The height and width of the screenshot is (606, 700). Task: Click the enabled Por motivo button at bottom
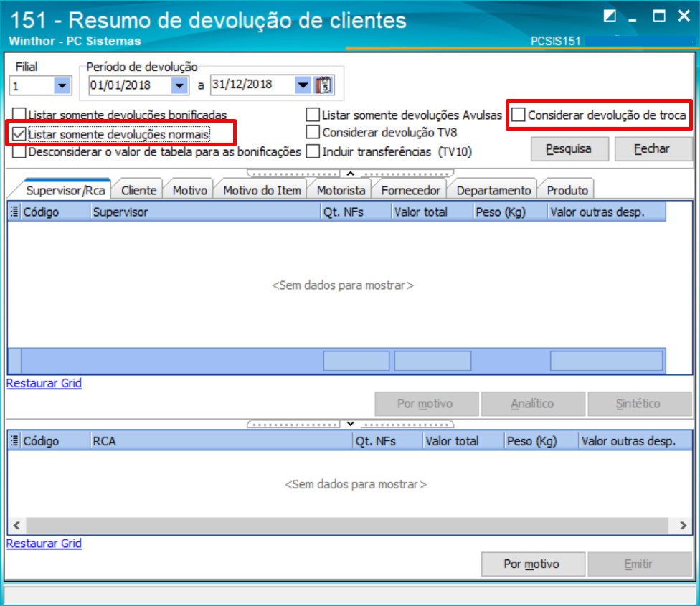point(532,564)
